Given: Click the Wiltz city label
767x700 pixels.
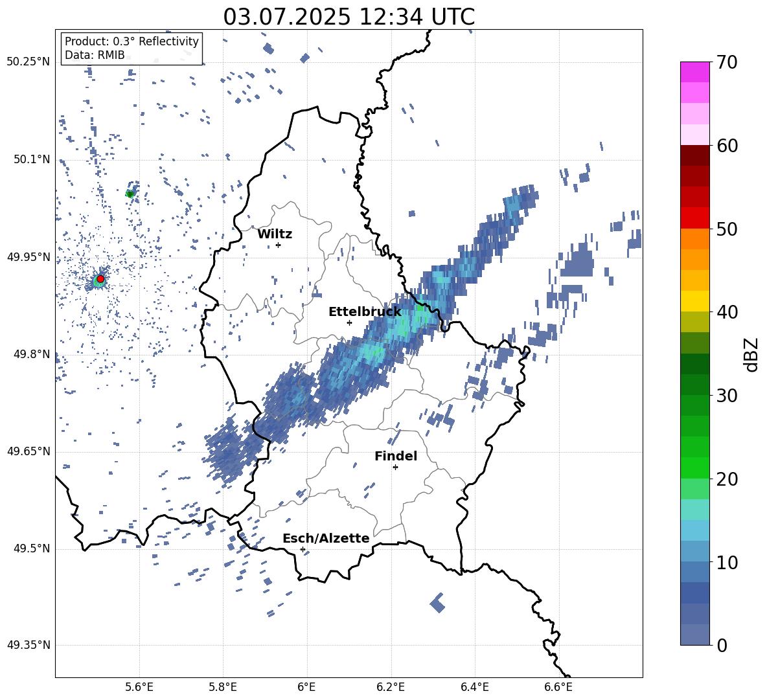Looking at the screenshot, I should [275, 234].
